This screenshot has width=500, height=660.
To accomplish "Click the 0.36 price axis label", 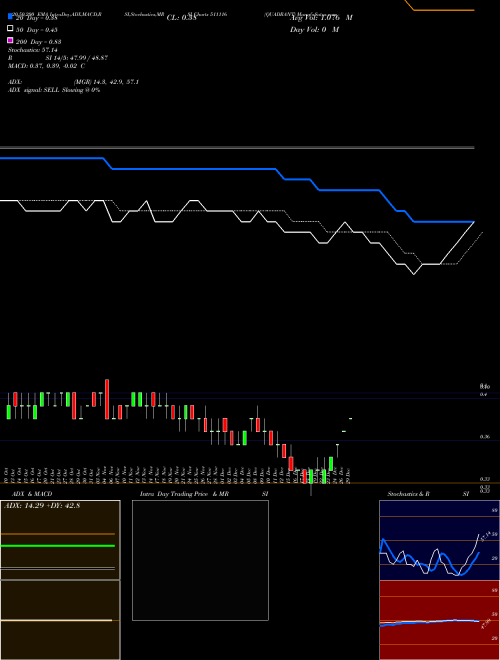I will click(x=484, y=437).
